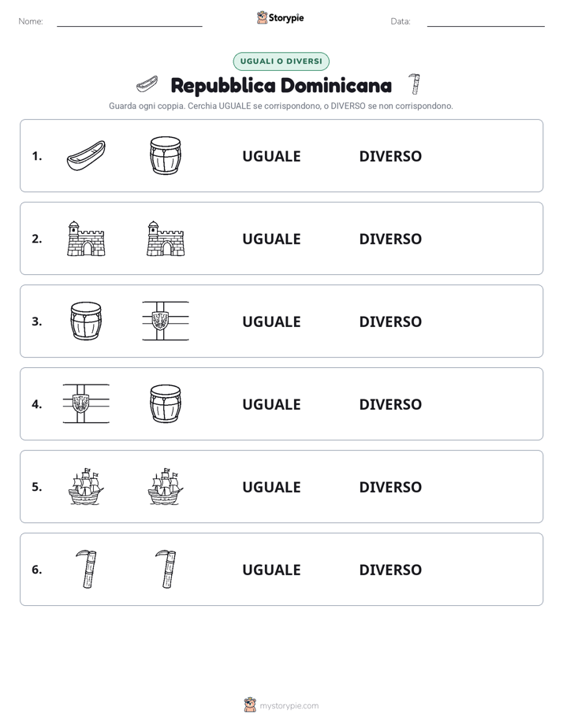The image size is (563, 728).
Task: Select the left fortress icon in row 2
Action: (87, 239)
